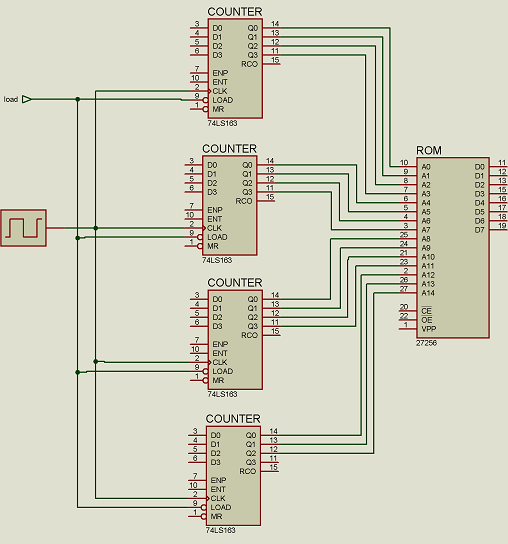Select the 27256 ROM chip body
Screen dimensions: 508x544
(x=453, y=248)
